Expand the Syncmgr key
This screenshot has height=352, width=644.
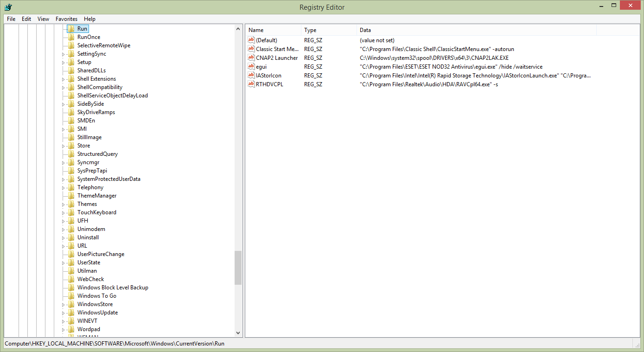click(x=64, y=163)
